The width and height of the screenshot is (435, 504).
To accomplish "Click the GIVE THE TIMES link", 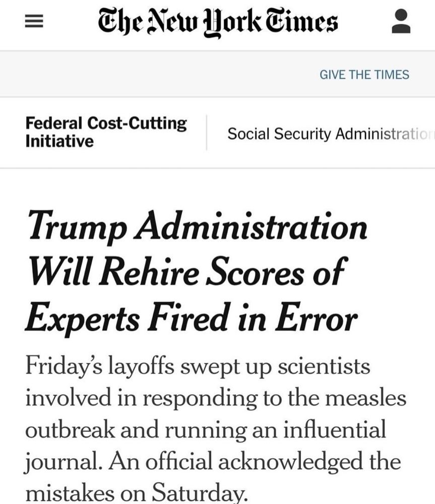I will pyautogui.click(x=364, y=75).
